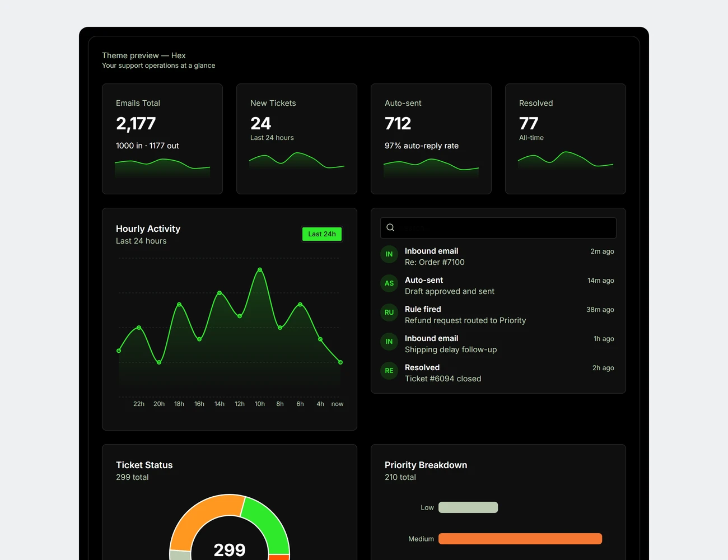Click the "now" axis label

click(x=337, y=404)
